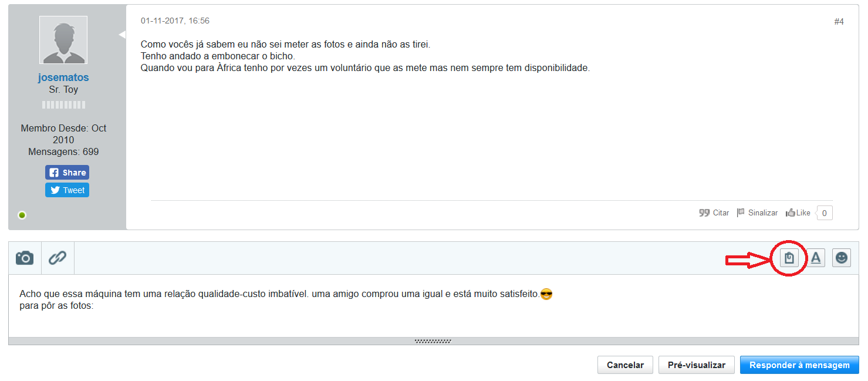
Task: Click the quote marks icon beside Citar
Action: pos(704,213)
